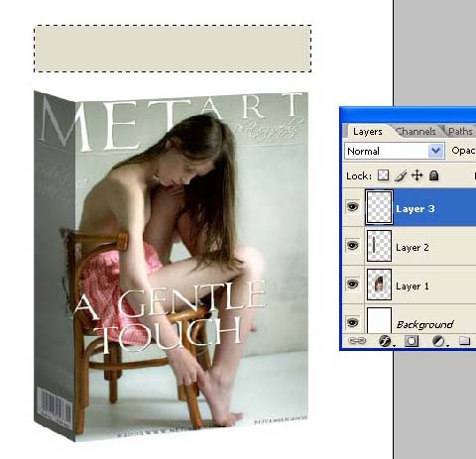Create a new layer group folder
Screen dimensions: 476x459
coord(464,340)
